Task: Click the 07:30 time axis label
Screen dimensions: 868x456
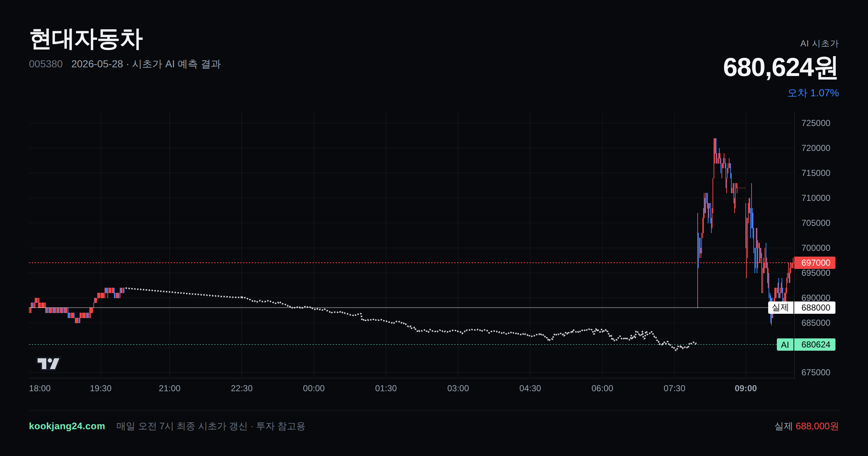Action: [674, 388]
